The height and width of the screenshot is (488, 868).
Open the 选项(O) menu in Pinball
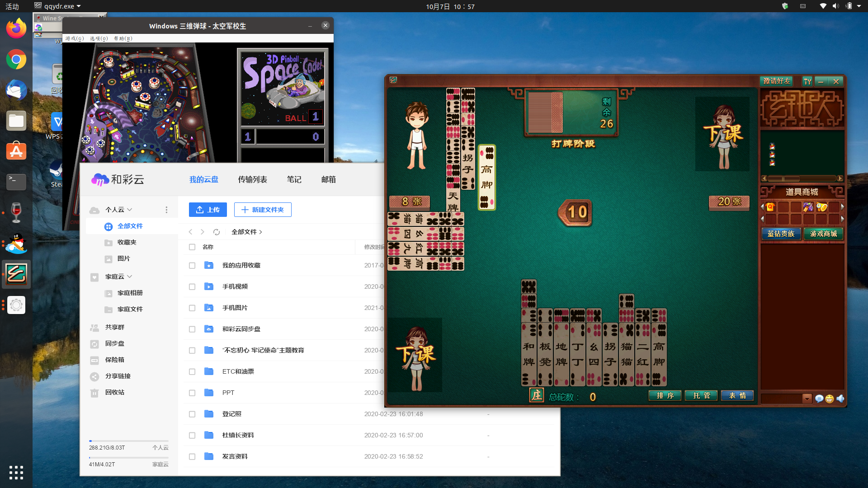[99, 38]
